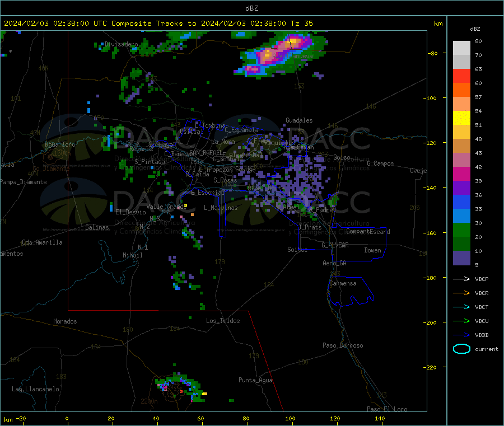
Task: Click the orange VBCR arrow legend icon
Action: click(461, 293)
